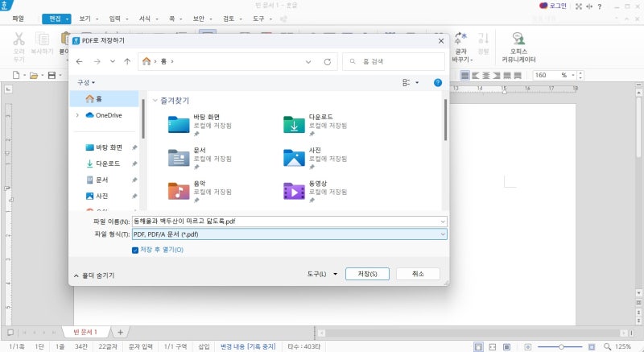Open 파일 이름 combo dropdown arrow
The width and height of the screenshot is (644, 352).
(443, 222)
